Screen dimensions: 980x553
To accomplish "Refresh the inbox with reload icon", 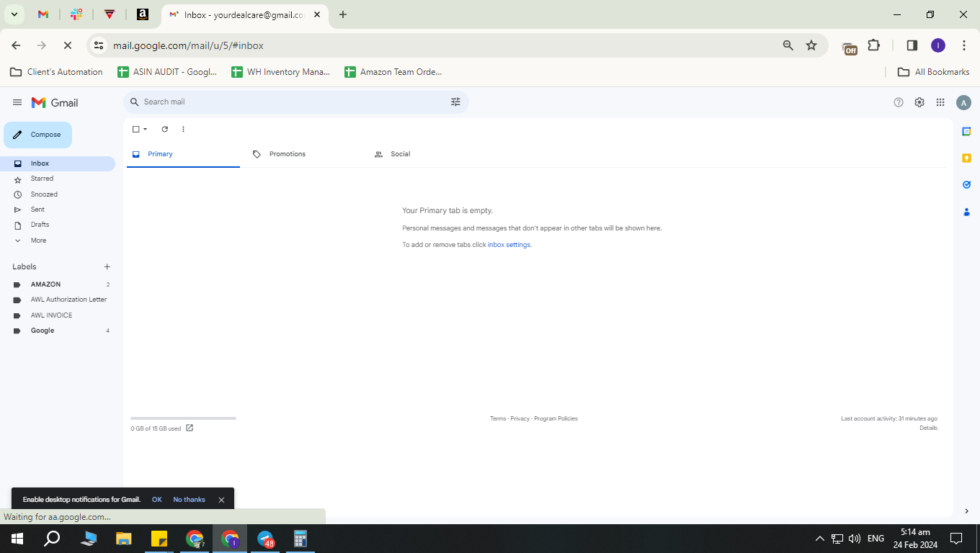I will click(x=164, y=130).
